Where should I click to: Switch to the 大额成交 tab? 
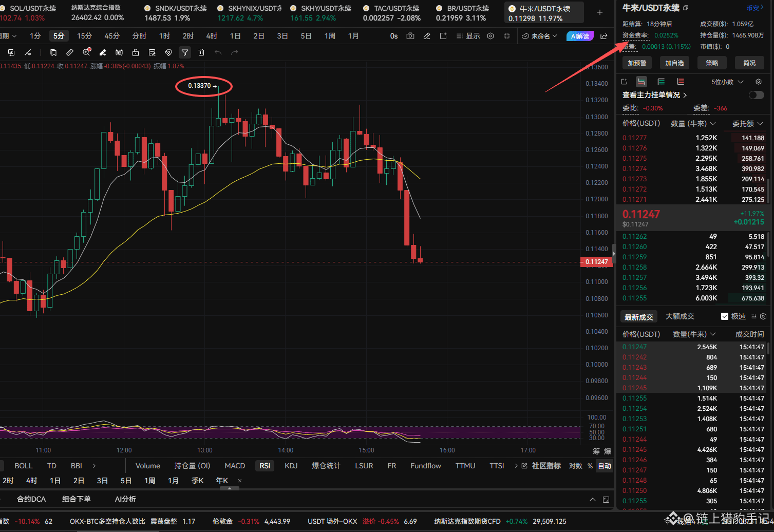click(x=680, y=316)
